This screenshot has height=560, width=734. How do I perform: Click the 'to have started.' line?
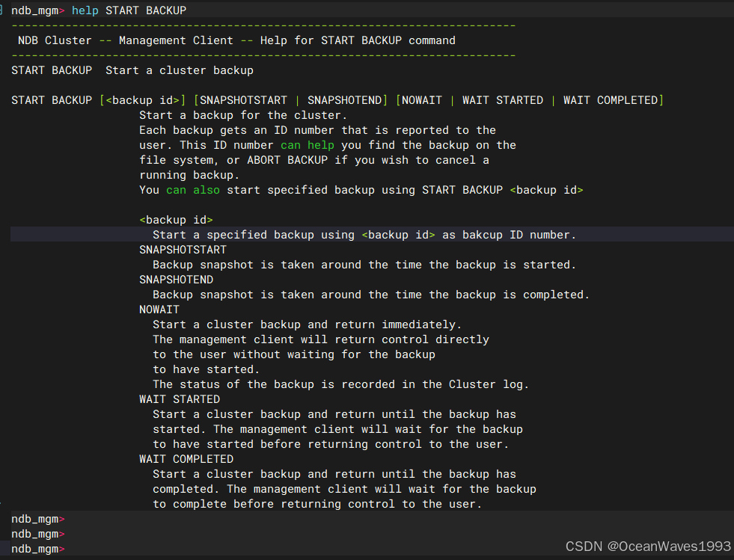tap(207, 369)
